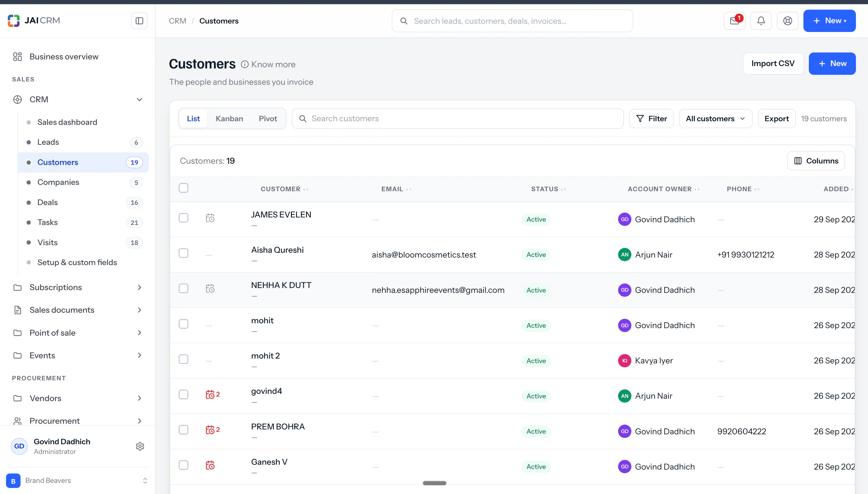This screenshot has width=868, height=494.
Task: Click the follow-up calendar icon in NEHHA K DUTT row
Action: pos(210,289)
